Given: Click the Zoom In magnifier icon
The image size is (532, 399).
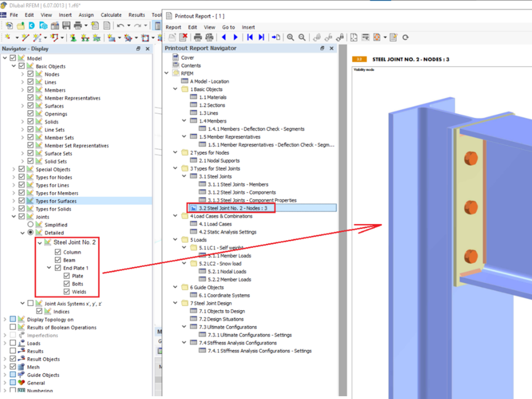Looking at the screenshot, I should coord(291,37).
